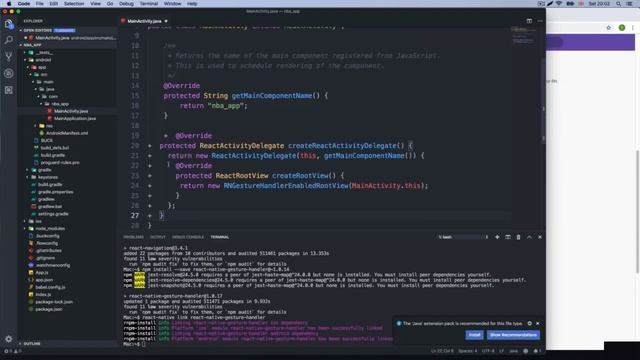
Task: Dismiss the Java extension notification
Action: tap(538, 323)
